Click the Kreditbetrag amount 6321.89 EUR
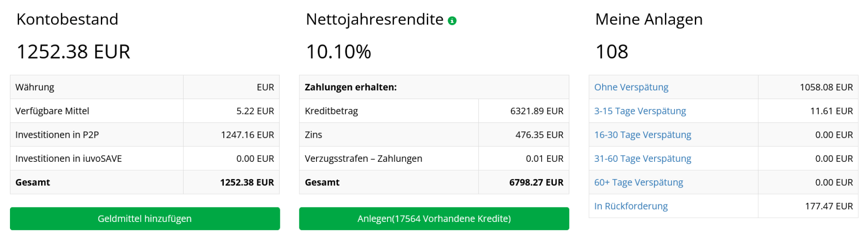The image size is (868, 231). point(537,111)
